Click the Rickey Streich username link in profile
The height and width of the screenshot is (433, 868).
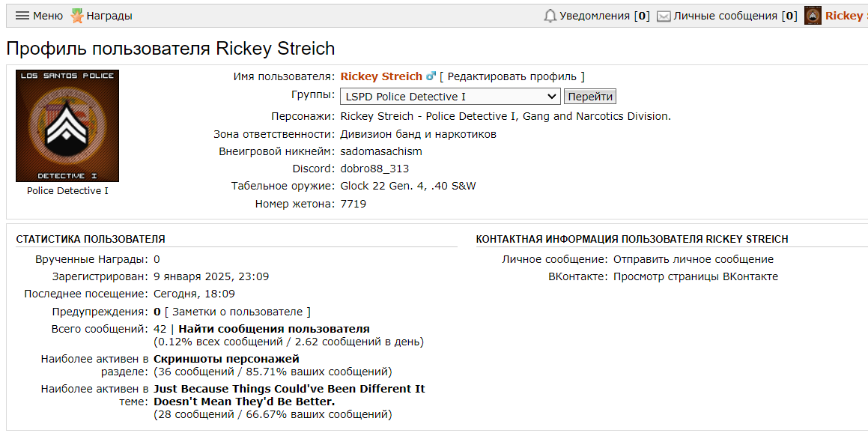tap(381, 76)
